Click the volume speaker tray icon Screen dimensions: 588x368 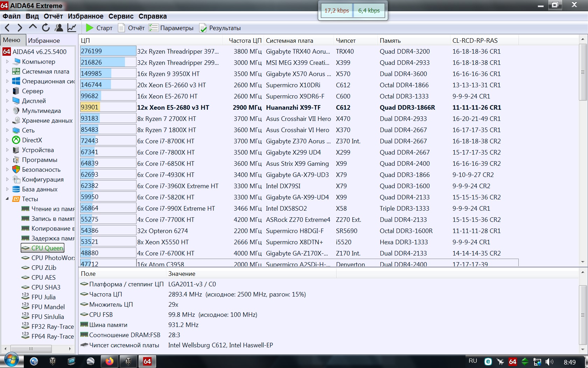pos(549,362)
